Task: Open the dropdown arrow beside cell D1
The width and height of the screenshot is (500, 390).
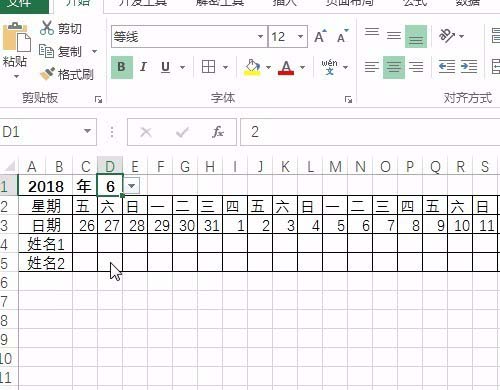Action: coord(132,186)
